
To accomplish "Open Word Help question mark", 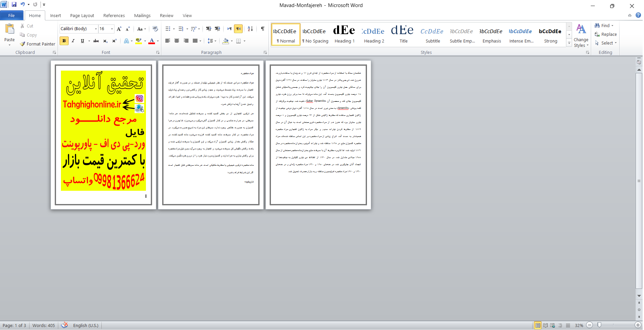I will pyautogui.click(x=638, y=15).
